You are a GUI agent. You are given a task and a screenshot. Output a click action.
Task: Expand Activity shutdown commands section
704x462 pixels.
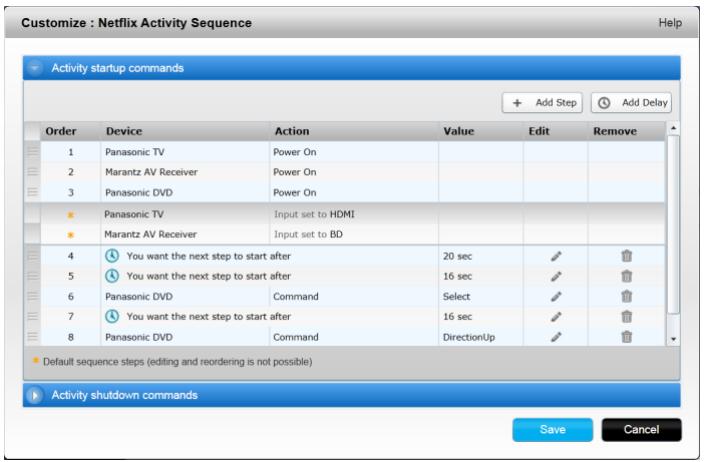tap(34, 396)
